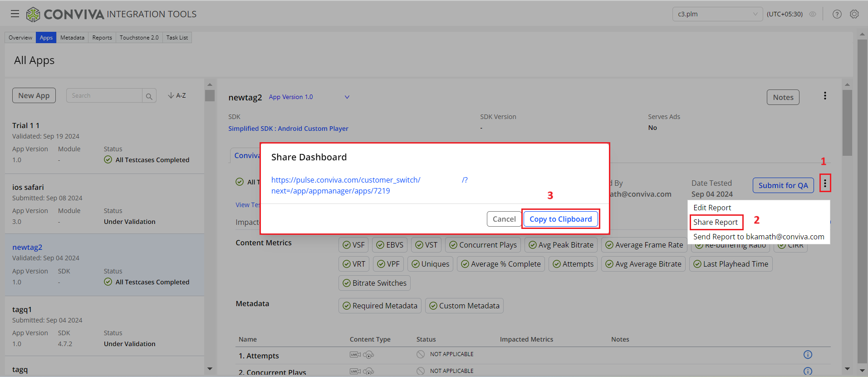
Task: Click the Average Frame Rate chip
Action: tap(644, 245)
